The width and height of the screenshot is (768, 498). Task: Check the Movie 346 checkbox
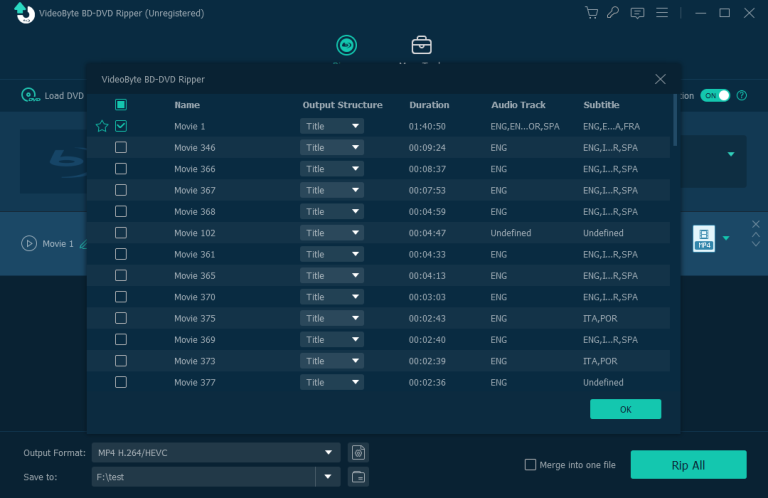tap(121, 147)
